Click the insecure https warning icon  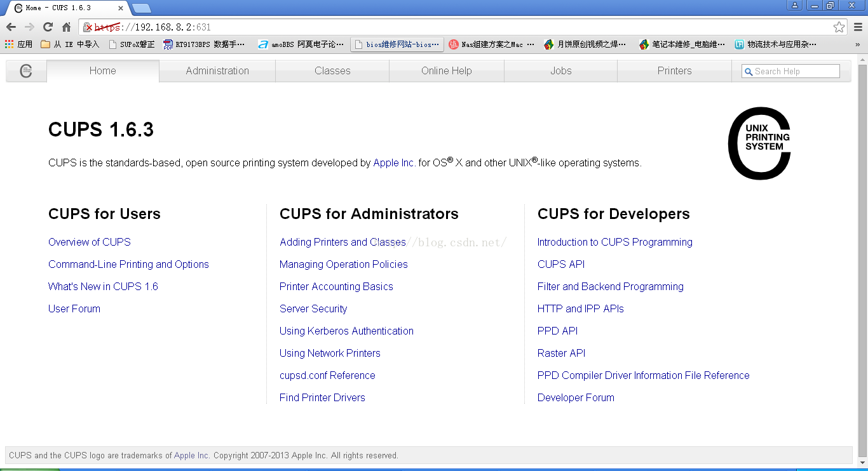click(x=88, y=27)
